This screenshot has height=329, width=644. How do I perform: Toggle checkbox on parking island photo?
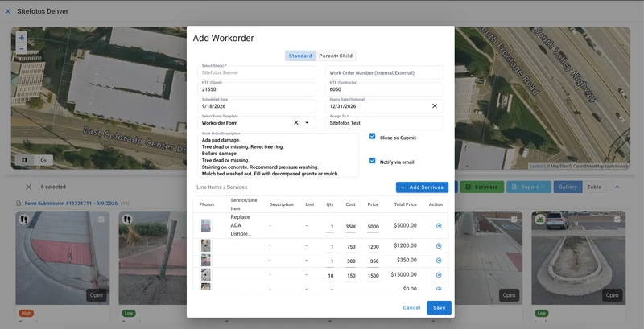point(617,220)
